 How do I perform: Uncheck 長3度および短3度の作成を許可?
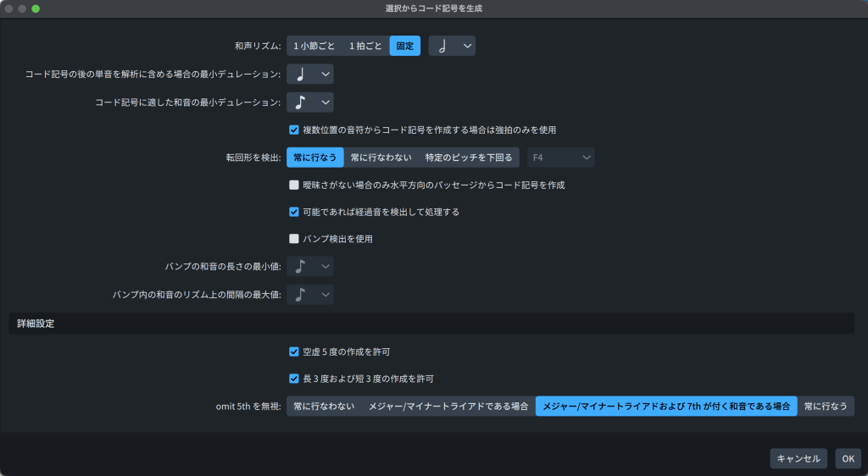coord(294,379)
